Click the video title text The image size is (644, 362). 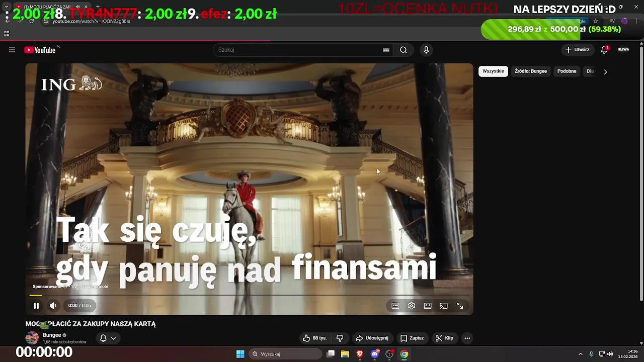[x=91, y=324]
